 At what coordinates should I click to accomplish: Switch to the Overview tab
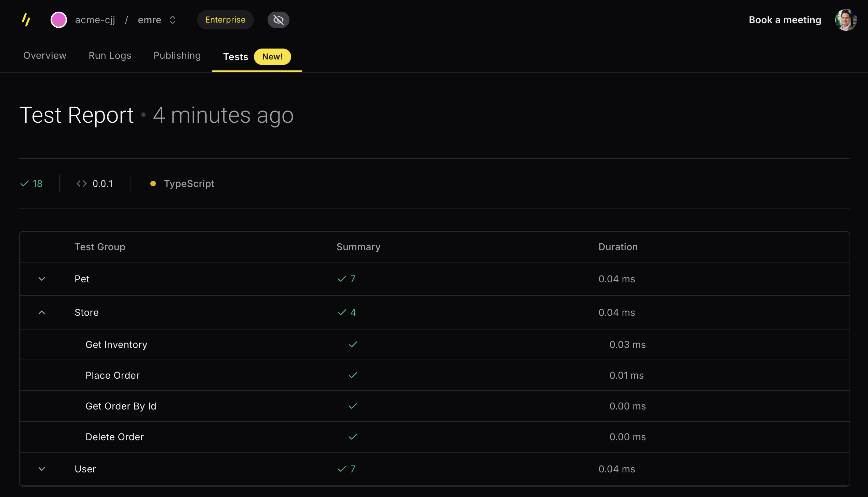[x=45, y=56]
